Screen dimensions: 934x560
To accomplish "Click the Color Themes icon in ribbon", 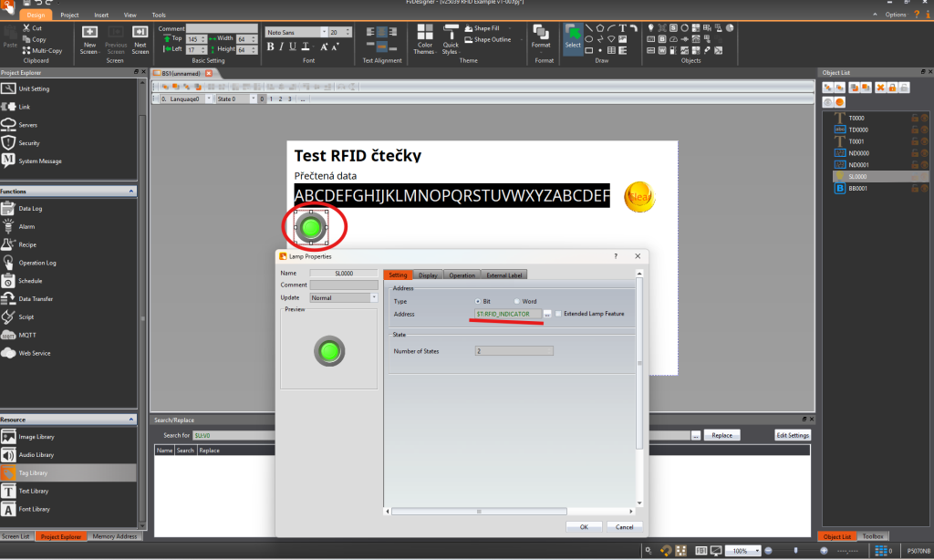I will pyautogui.click(x=424, y=41).
